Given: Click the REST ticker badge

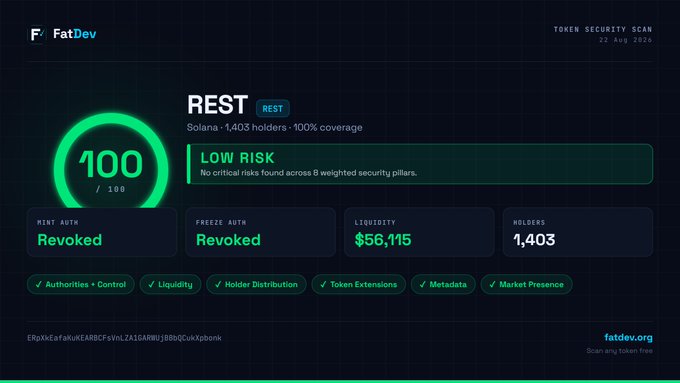Looking at the screenshot, I should coord(272,108).
